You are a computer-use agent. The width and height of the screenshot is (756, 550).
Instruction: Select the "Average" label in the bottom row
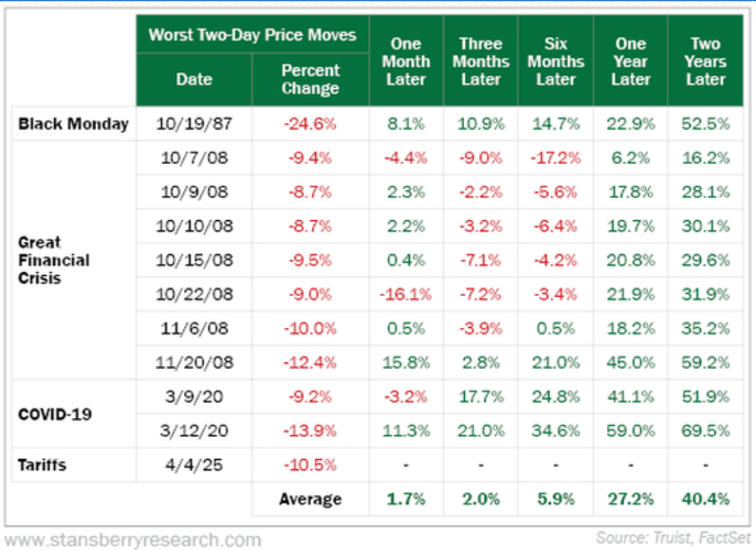coord(310,499)
